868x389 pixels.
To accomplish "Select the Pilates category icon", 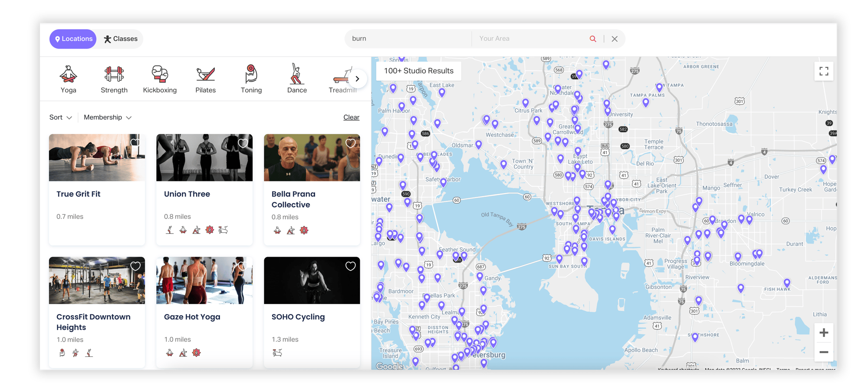I will 205,75.
